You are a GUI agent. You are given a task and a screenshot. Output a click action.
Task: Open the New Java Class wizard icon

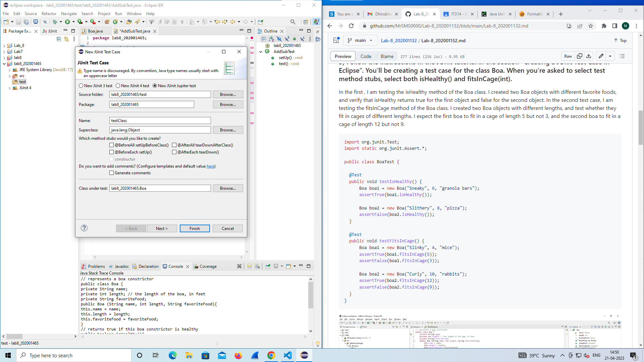[x=116, y=21]
